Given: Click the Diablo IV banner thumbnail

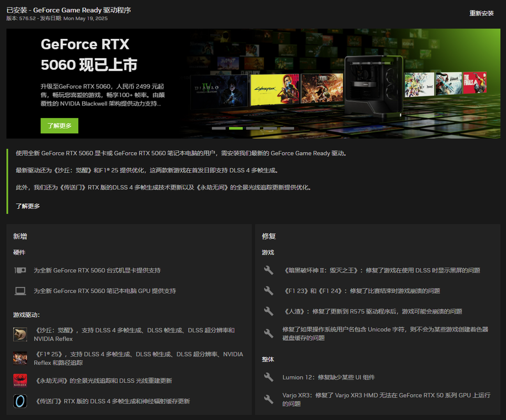Looking at the screenshot, I should click(219, 91).
